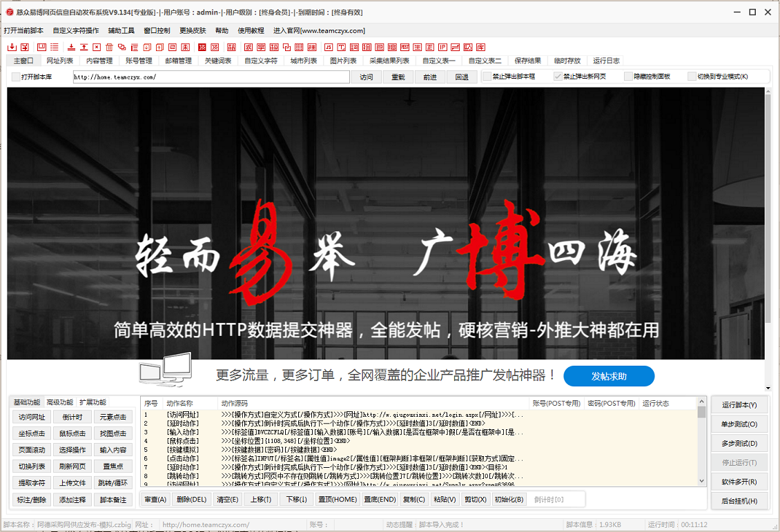Click the 正 toolbar icon
The image size is (780, 532).
(430, 47)
